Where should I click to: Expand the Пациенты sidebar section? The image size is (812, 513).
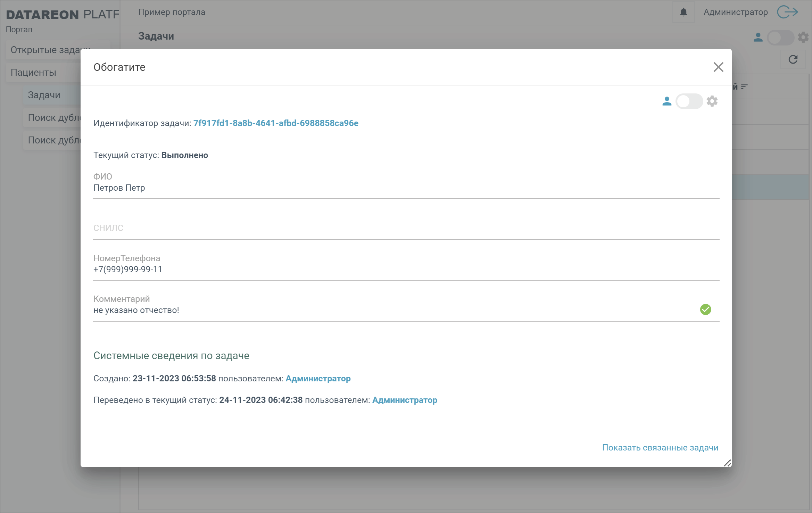point(33,72)
